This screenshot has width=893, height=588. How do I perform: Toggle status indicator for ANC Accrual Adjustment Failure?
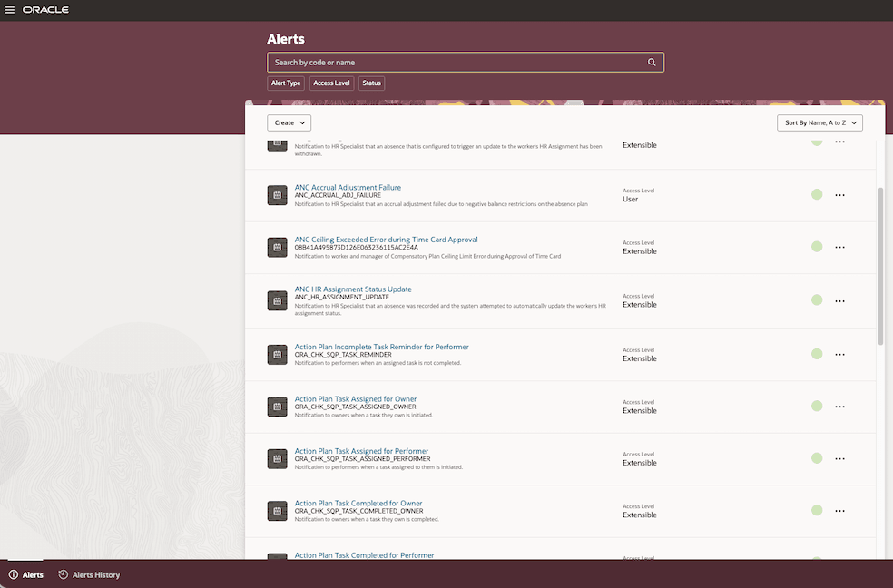817,195
